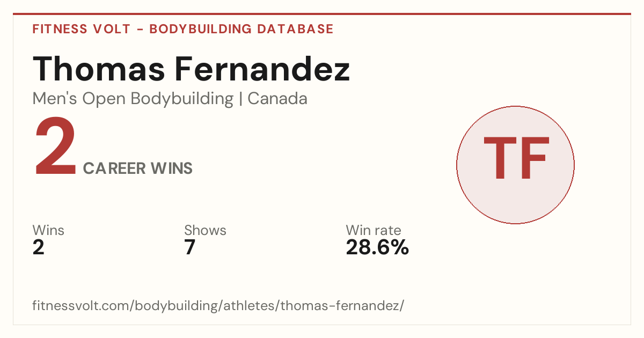Click the athlete name Thomas Fernandez
This screenshot has height=338, width=644.
point(191,69)
